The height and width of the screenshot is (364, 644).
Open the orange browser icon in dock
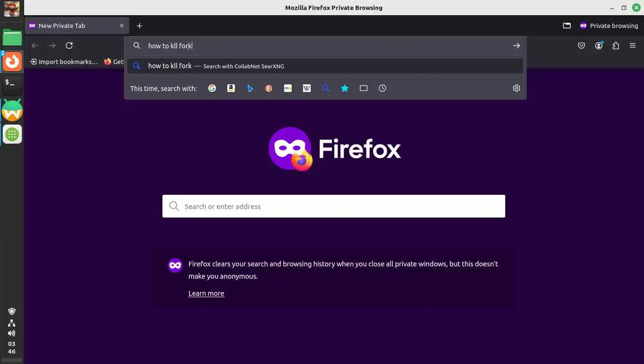click(12, 62)
